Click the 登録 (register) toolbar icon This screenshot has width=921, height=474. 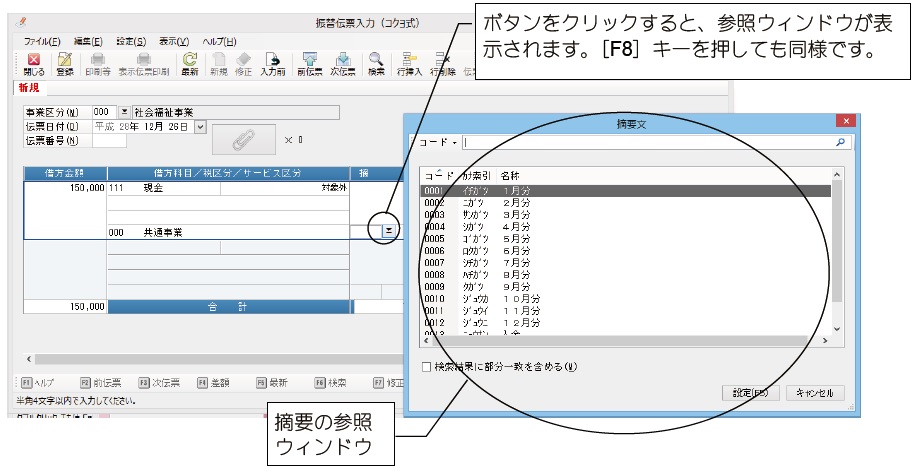click(65, 63)
